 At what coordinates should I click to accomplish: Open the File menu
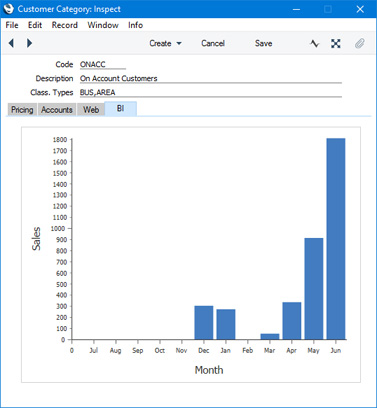point(12,25)
